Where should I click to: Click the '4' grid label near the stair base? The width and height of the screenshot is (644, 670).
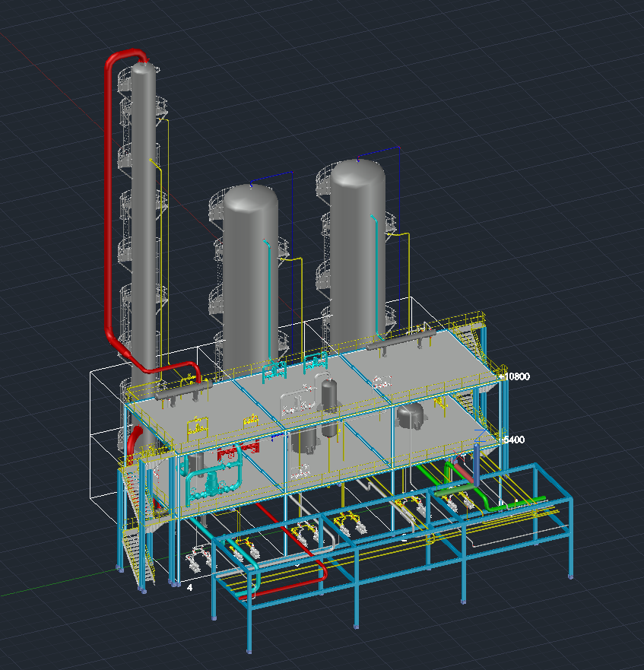pos(190,588)
